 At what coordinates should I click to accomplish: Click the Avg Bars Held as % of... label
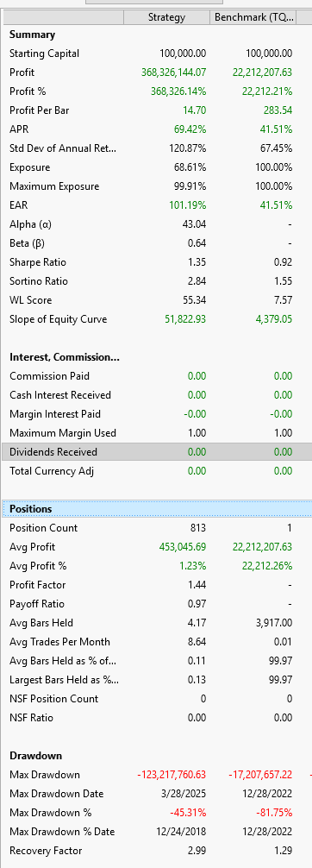coord(63,660)
